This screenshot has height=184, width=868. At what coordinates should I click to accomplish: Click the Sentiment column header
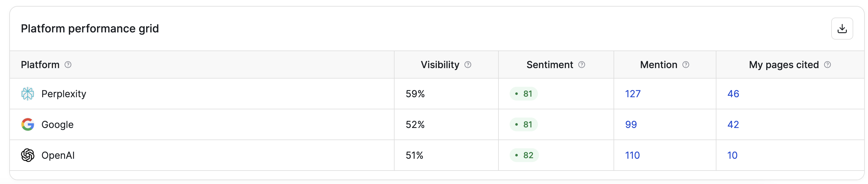click(550, 65)
